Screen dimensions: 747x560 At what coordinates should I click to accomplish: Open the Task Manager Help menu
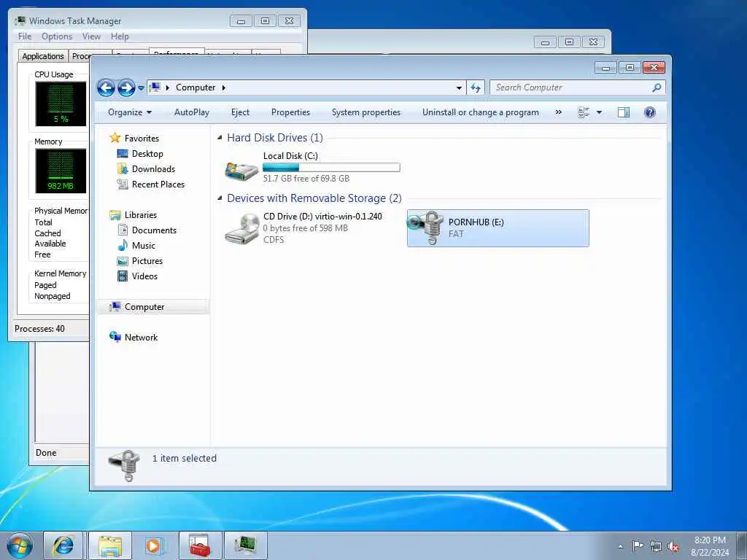pos(120,36)
